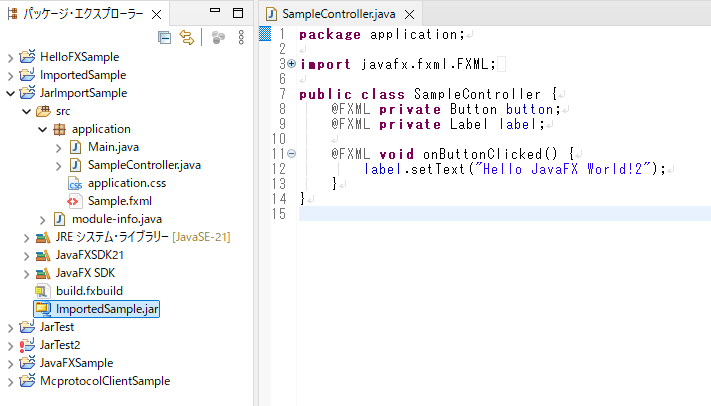Click the SampleController class name on line 7
711x406 pixels.
point(477,94)
